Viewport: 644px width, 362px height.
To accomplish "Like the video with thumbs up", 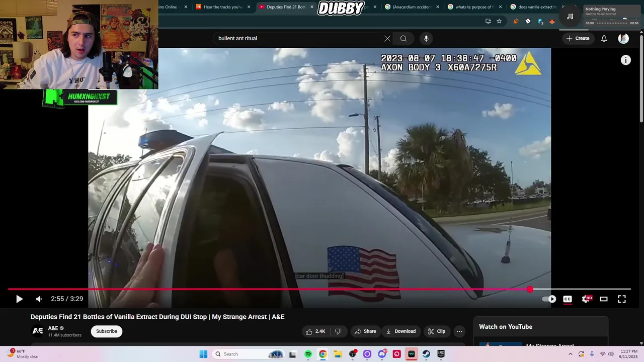I will (315, 331).
